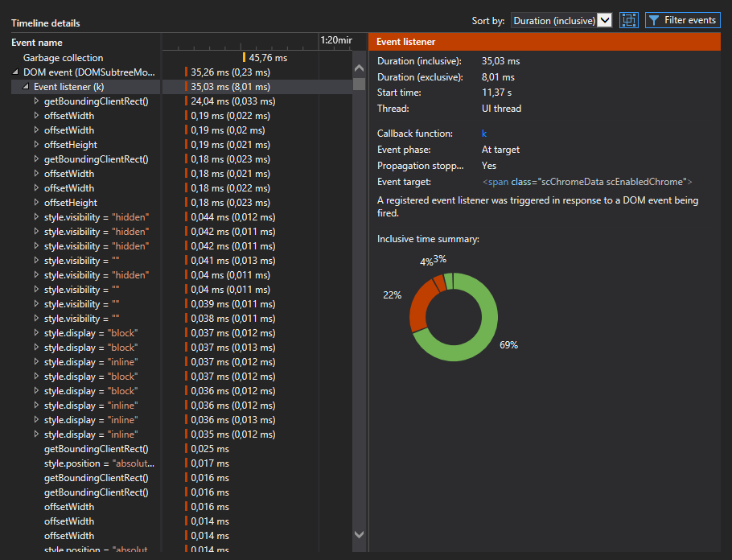Expand the 0,041 ms style.visibility row
732x560 pixels.
pos(36,260)
